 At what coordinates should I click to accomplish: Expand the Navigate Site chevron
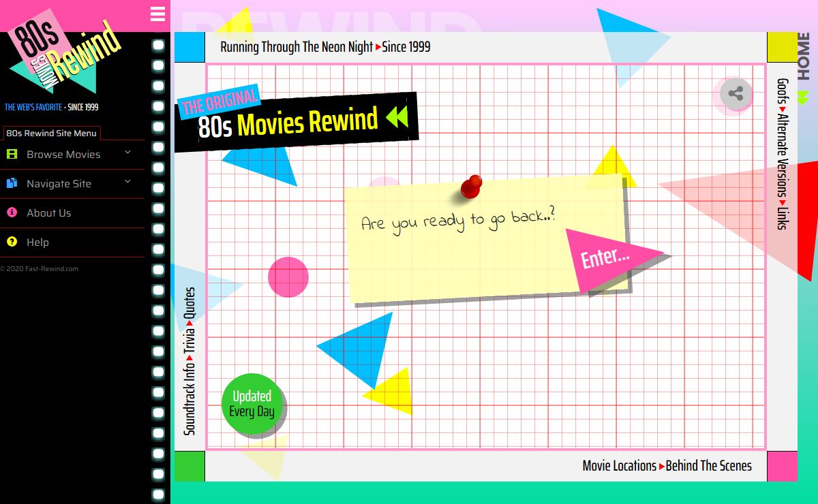click(127, 182)
